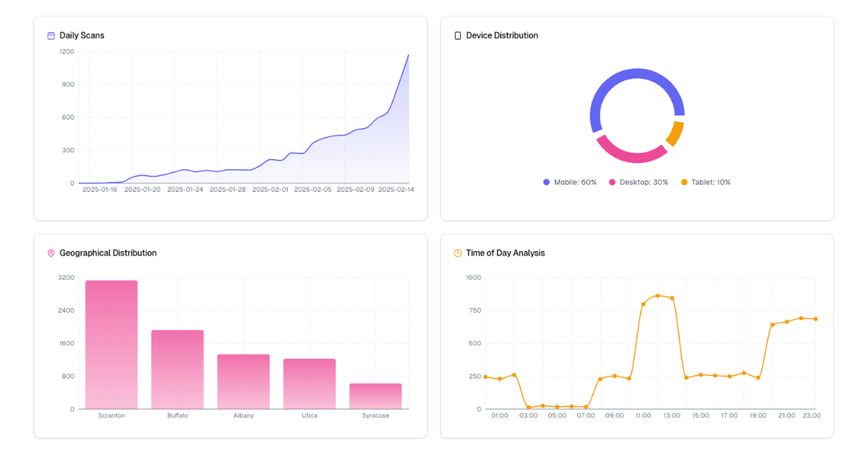Screen dimensions: 868x456
Task: Click the 03:00 time axis label
Action: (529, 415)
